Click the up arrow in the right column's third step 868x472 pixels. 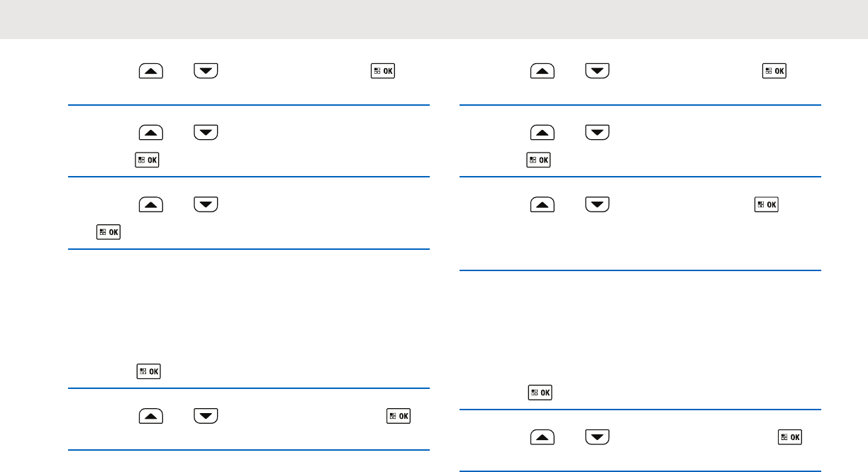coord(542,205)
